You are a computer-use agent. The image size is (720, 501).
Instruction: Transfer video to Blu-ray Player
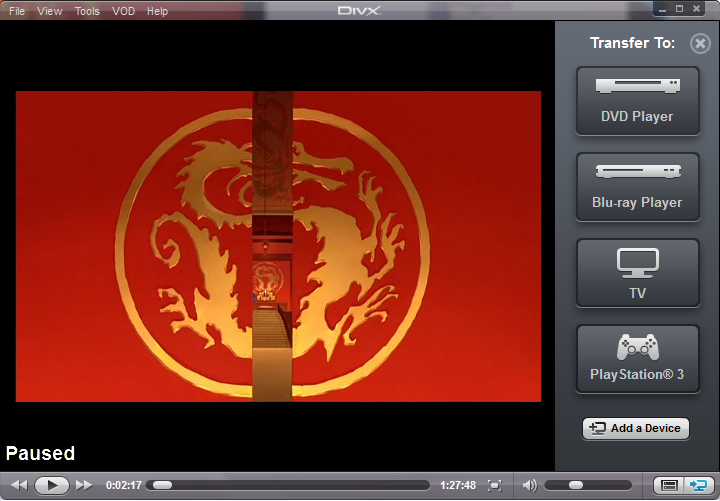click(x=638, y=187)
